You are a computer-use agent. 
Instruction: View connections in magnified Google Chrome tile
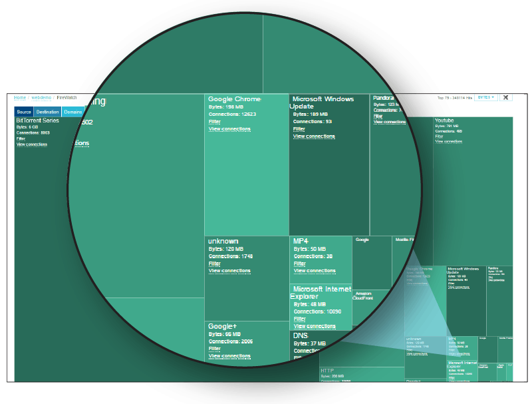click(229, 129)
